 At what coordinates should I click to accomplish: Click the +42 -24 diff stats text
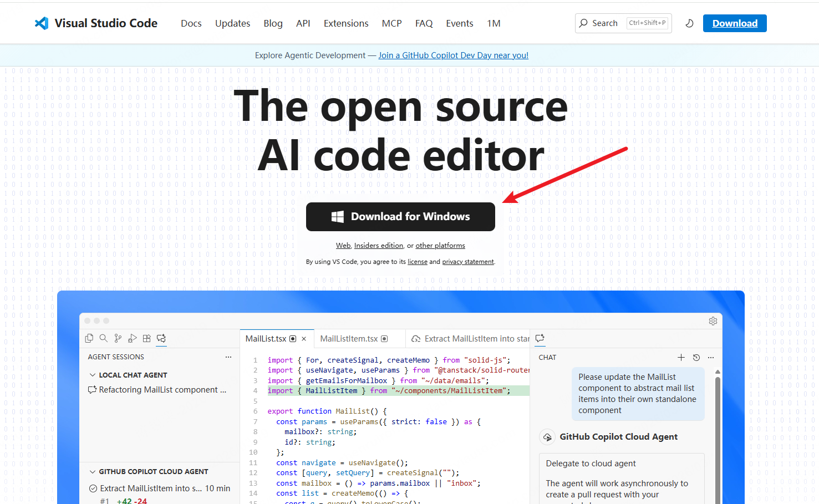click(132, 501)
